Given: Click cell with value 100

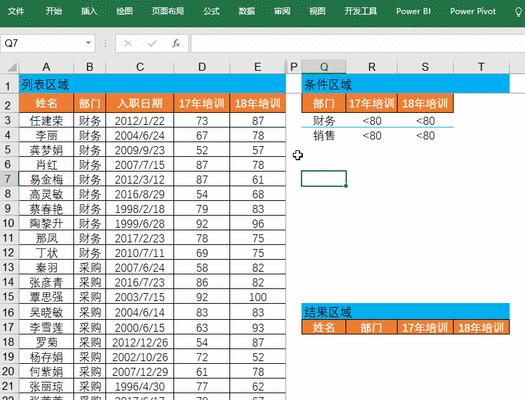Looking at the screenshot, I should coord(257,297).
